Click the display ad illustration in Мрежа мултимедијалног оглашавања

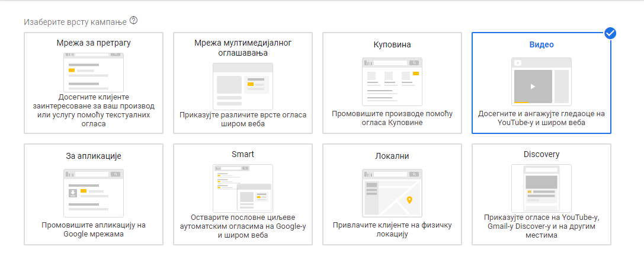[243, 87]
